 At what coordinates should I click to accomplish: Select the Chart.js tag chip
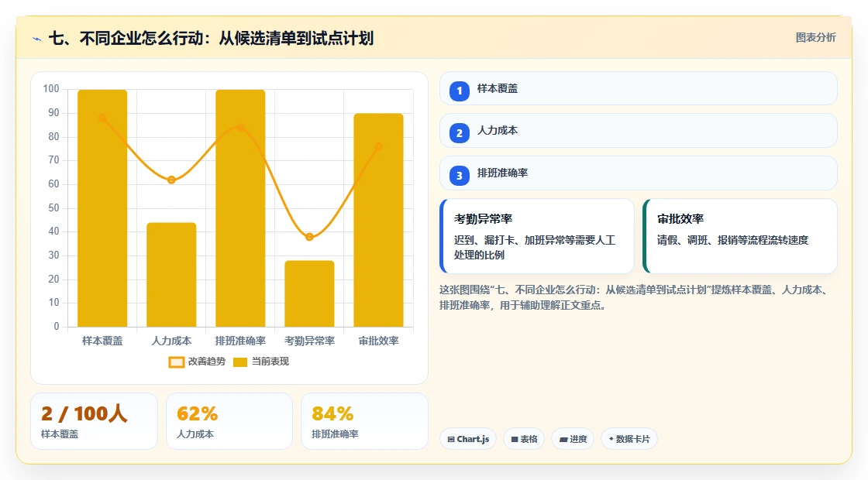(x=468, y=439)
